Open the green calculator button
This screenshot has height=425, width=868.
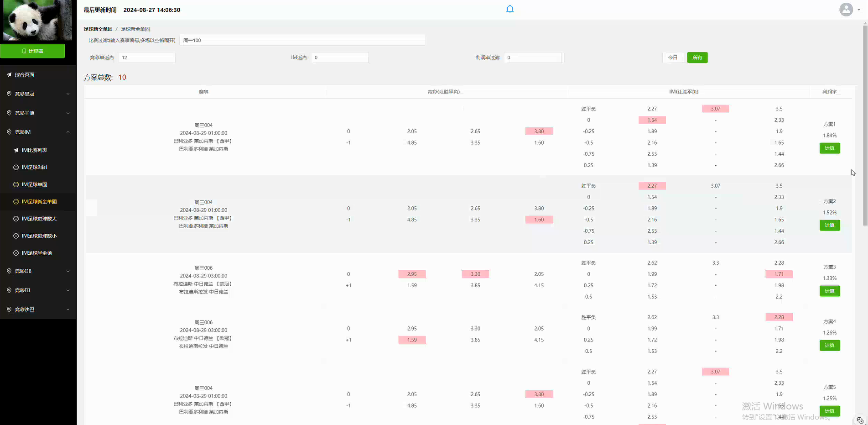coord(32,51)
